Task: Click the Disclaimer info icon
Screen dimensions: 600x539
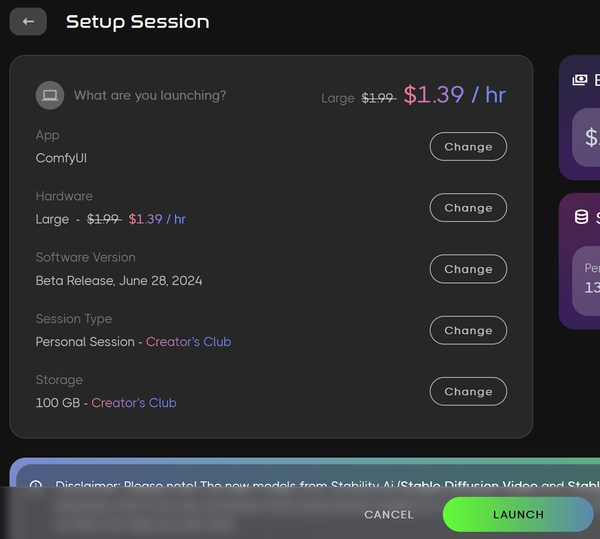Action: [36, 486]
